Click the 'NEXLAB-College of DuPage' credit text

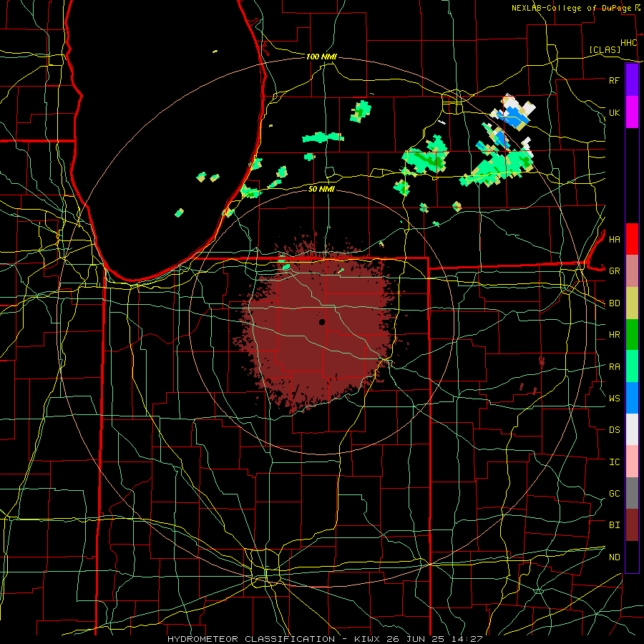coord(572,8)
